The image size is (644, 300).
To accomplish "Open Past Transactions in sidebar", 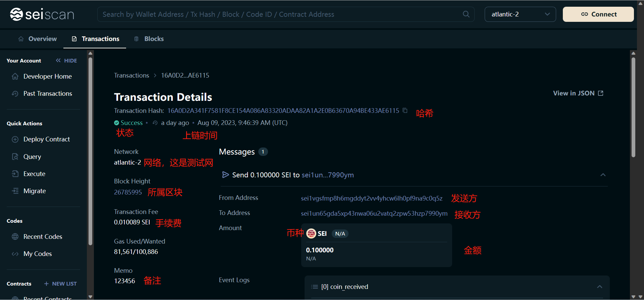I will click(42, 93).
